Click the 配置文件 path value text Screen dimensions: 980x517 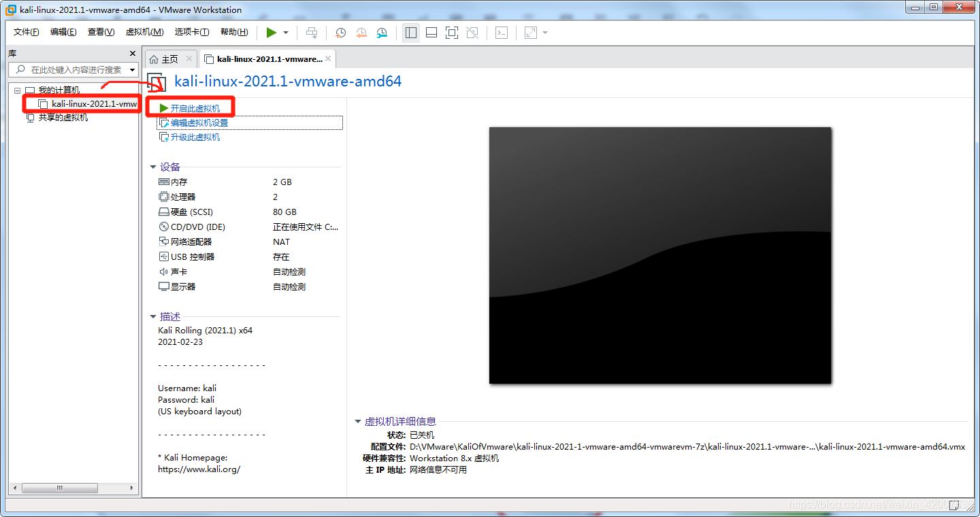click(x=687, y=447)
